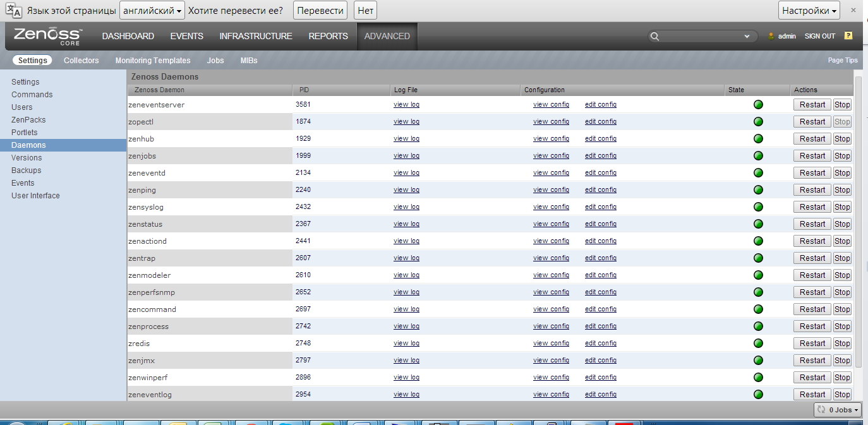Click the Перевести translate button
This screenshot has width=868, height=425.
point(321,11)
